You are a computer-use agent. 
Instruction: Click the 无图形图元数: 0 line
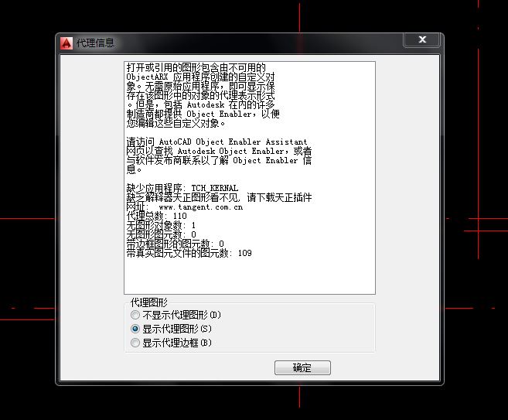click(x=161, y=234)
